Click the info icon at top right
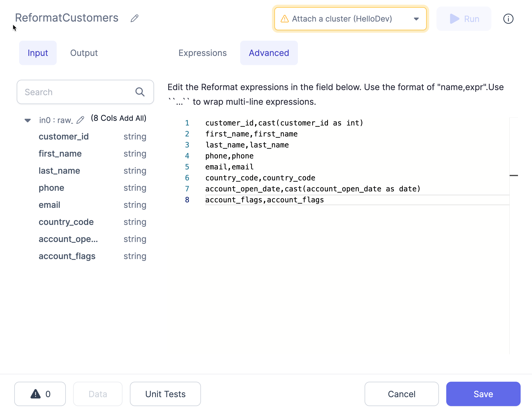 click(508, 19)
